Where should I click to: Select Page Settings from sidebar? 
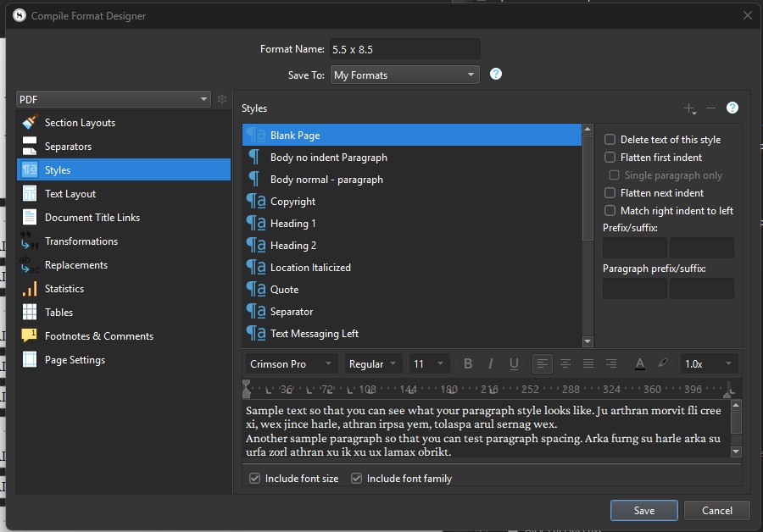[75, 360]
